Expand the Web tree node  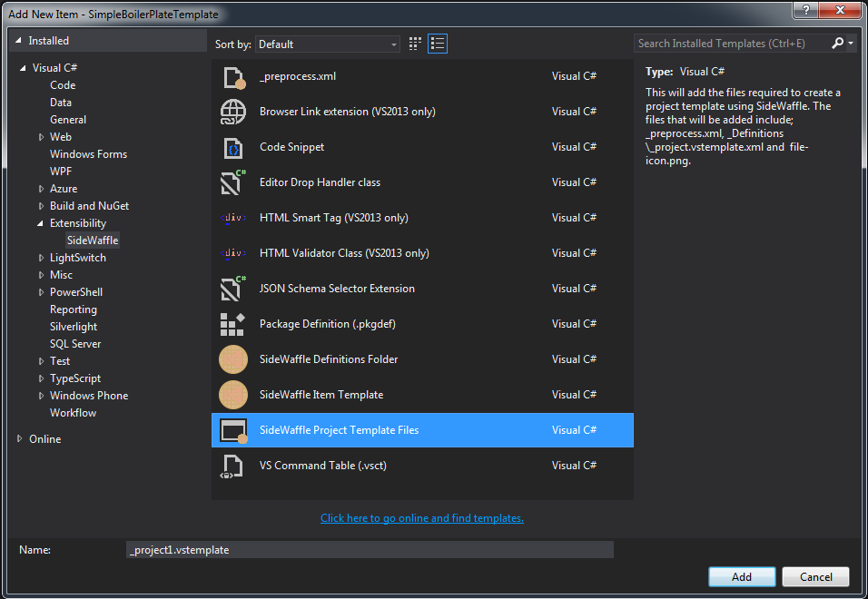[41, 136]
